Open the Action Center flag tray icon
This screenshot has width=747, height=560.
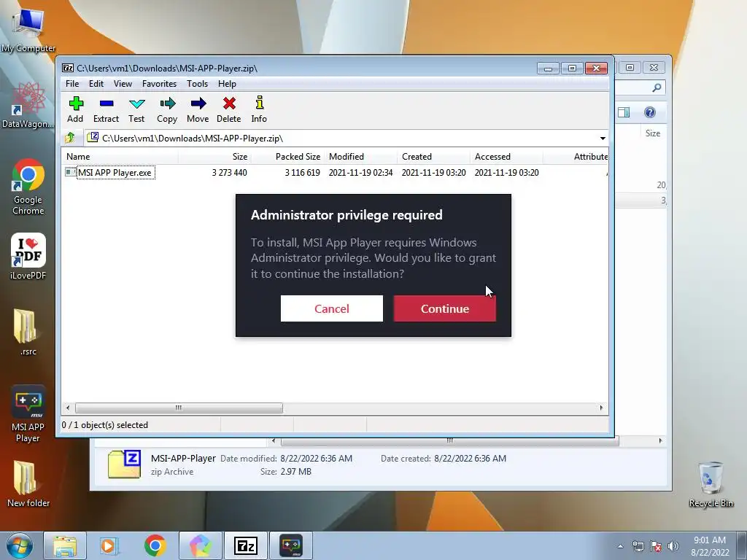click(x=656, y=546)
